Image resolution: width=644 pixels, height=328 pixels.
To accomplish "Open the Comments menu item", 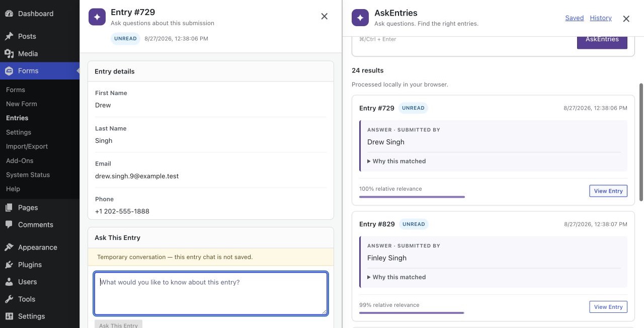I will (x=40, y=224).
